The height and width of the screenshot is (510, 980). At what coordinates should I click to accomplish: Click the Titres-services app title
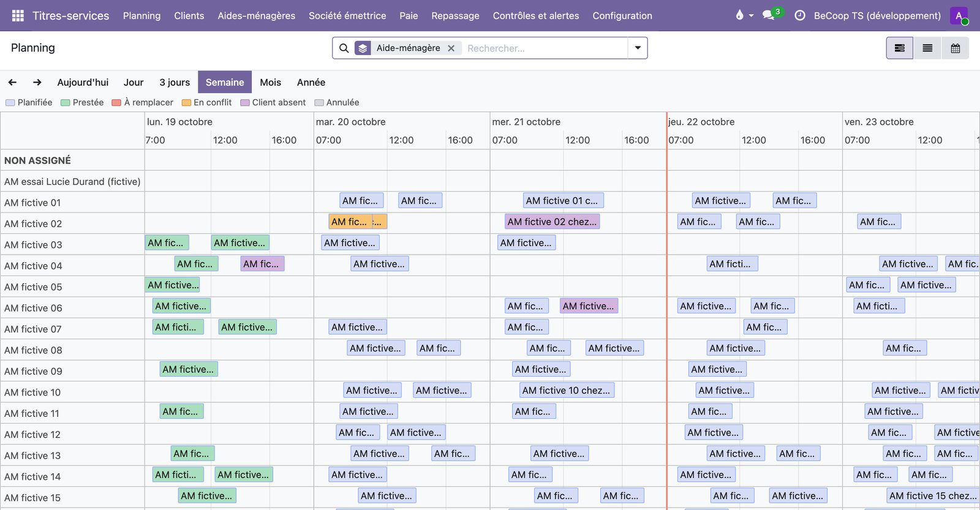tap(70, 15)
